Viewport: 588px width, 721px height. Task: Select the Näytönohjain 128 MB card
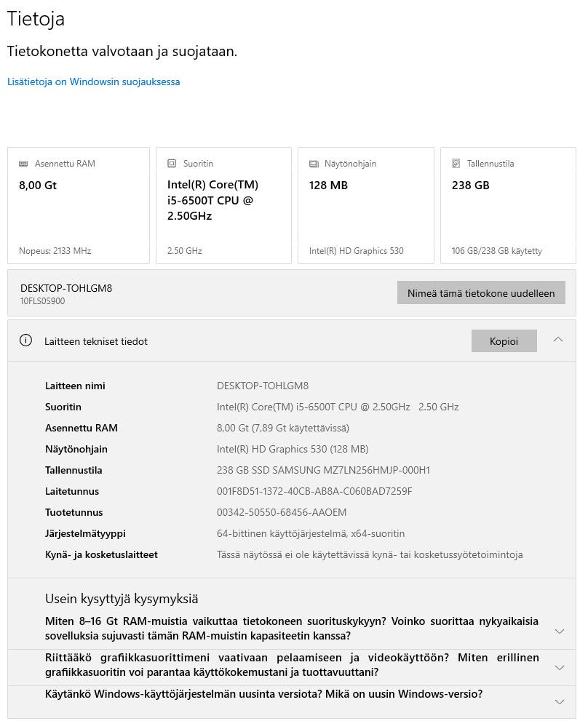coord(366,206)
